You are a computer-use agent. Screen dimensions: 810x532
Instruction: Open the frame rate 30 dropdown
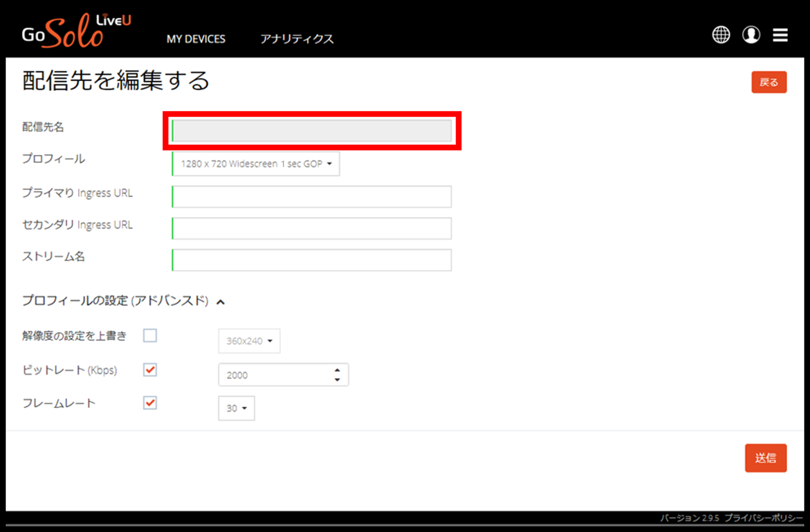pyautogui.click(x=236, y=408)
